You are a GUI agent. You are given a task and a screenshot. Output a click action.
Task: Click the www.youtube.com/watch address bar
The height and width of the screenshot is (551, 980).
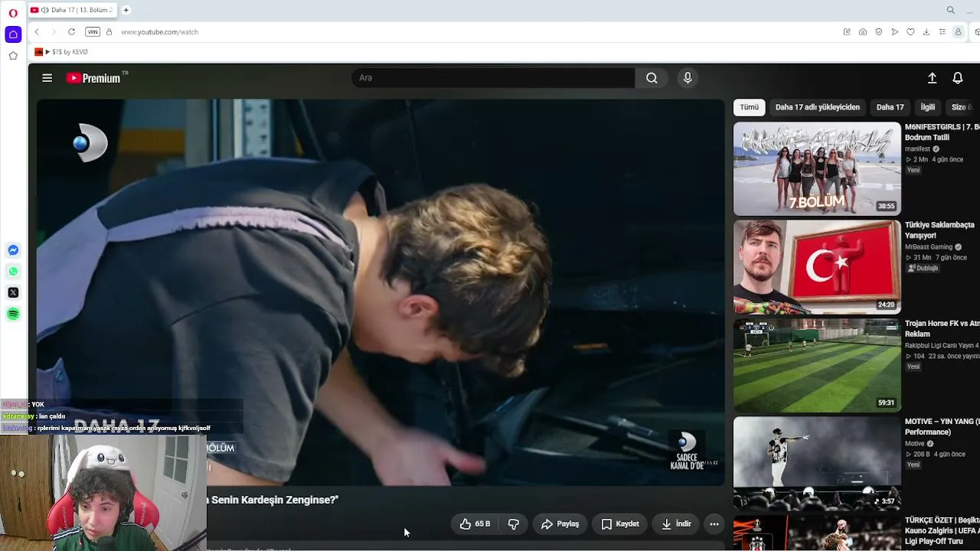click(159, 32)
